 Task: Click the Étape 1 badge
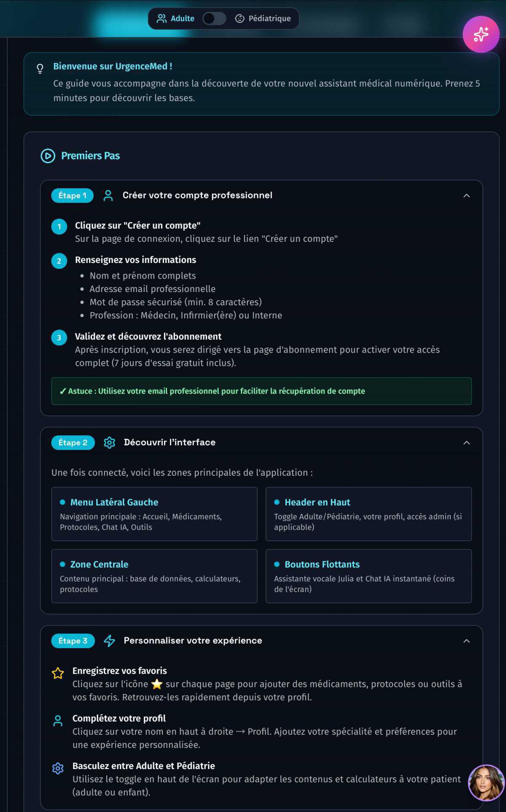72,195
